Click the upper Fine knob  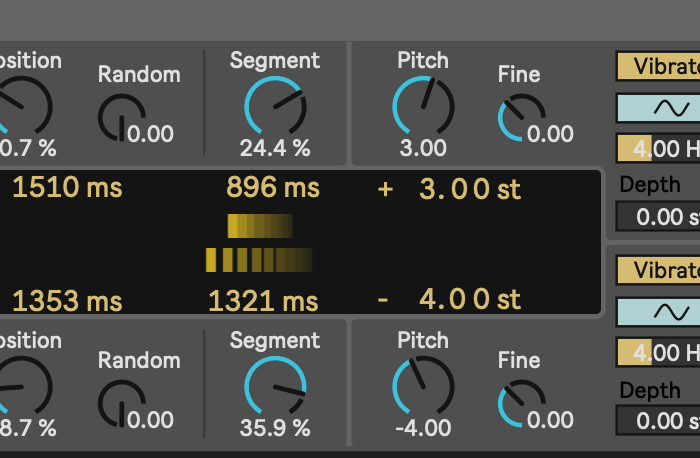point(521,118)
